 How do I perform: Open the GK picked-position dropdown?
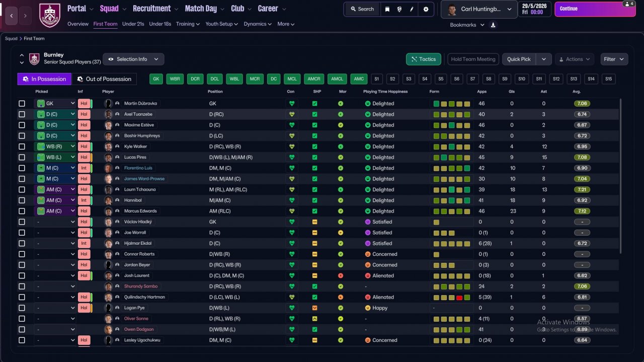coord(55,104)
